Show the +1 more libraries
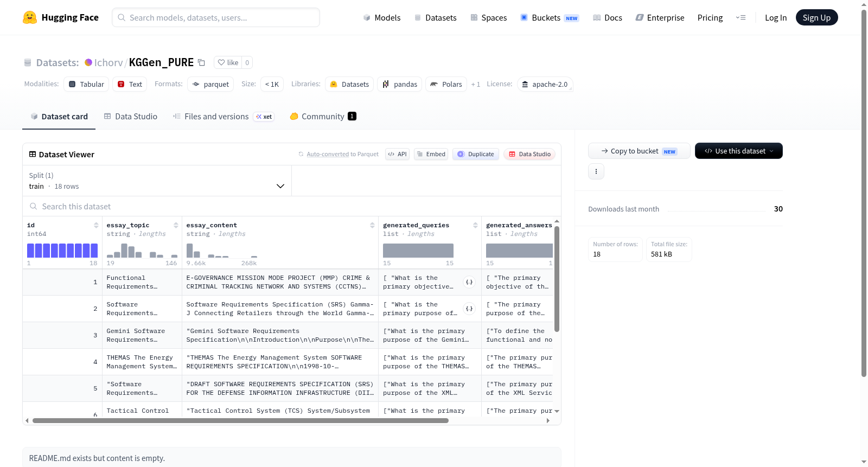Screen dimensions: 868x467 tap(476, 84)
